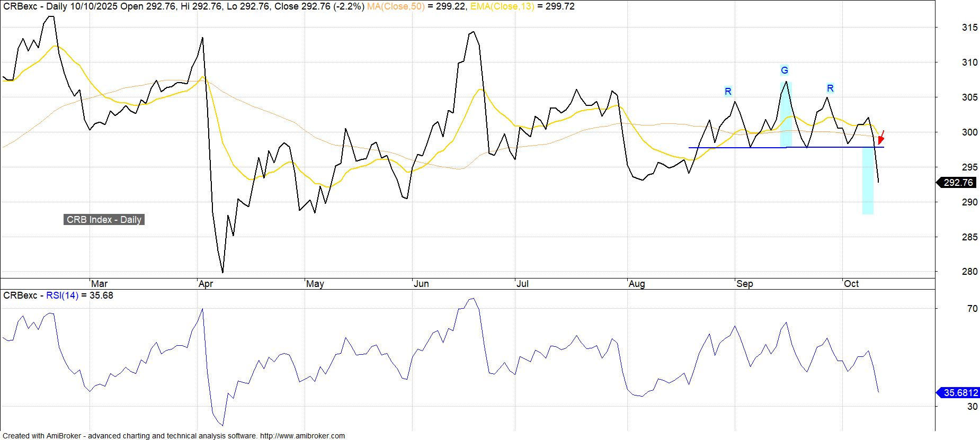Select the blue horizontal neckline

pyautogui.click(x=742, y=147)
